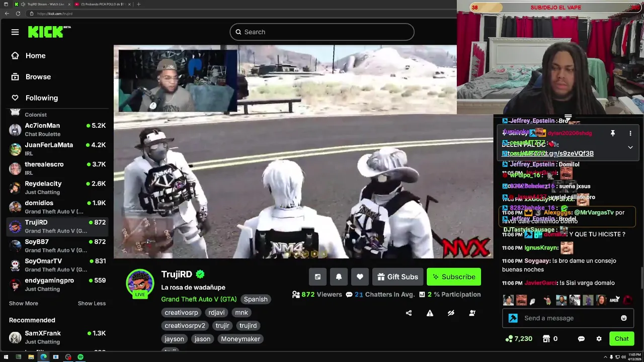The image size is (644, 362).
Task: Open SoyBB7 channel in sidebar
Action: coord(58,246)
